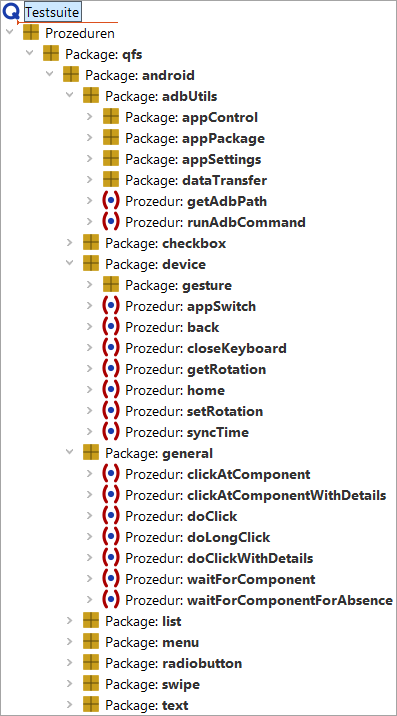
Task: Collapse the general package chevron
Action: (70, 453)
